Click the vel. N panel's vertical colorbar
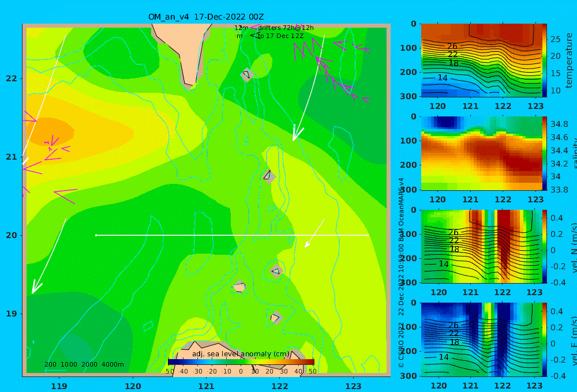 click(544, 246)
